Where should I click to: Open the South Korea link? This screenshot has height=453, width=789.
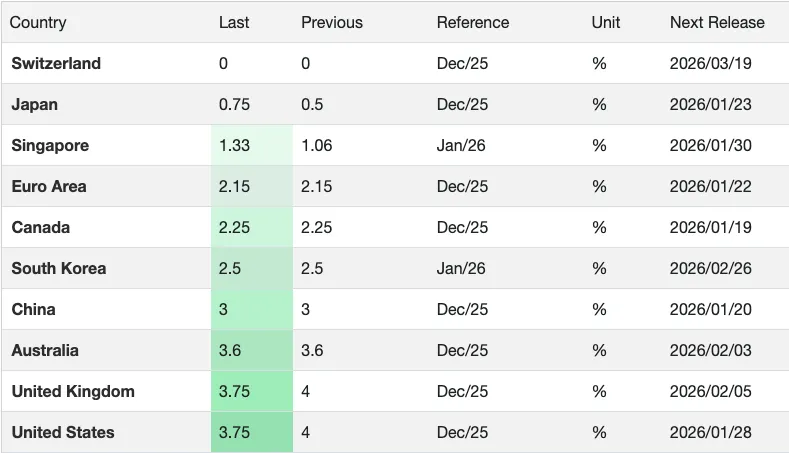coord(58,268)
